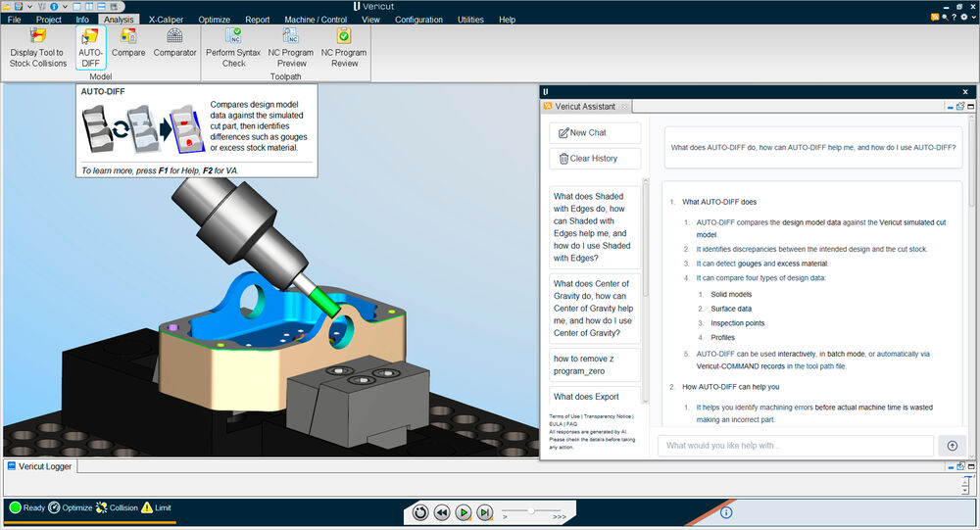980x530 pixels.
Task: Expand the arrow next to Save icon
Action: click(x=29, y=6)
